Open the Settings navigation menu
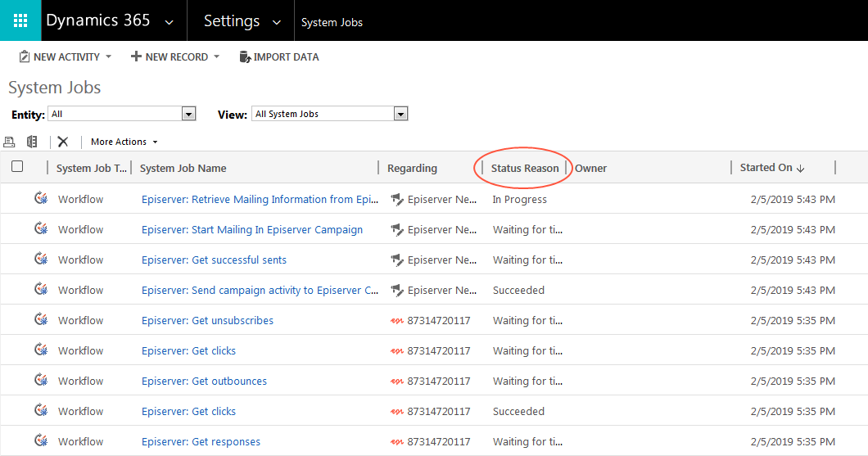The width and height of the screenshot is (868, 456). click(x=232, y=21)
